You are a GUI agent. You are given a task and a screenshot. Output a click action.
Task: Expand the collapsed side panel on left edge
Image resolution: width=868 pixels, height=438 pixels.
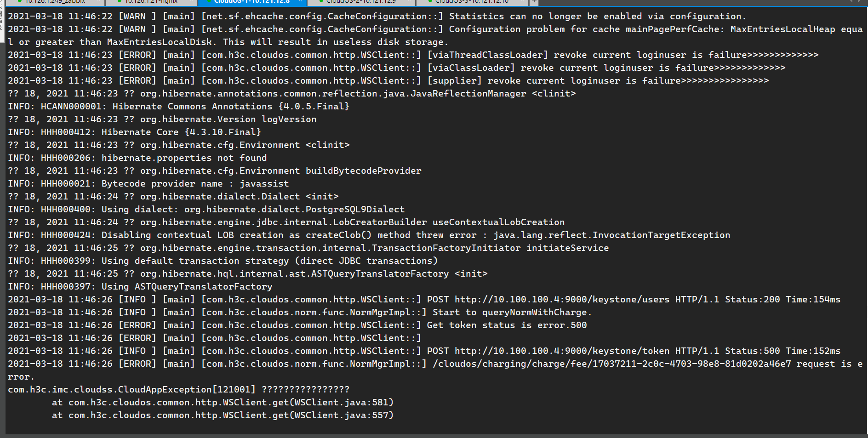click(2, 18)
